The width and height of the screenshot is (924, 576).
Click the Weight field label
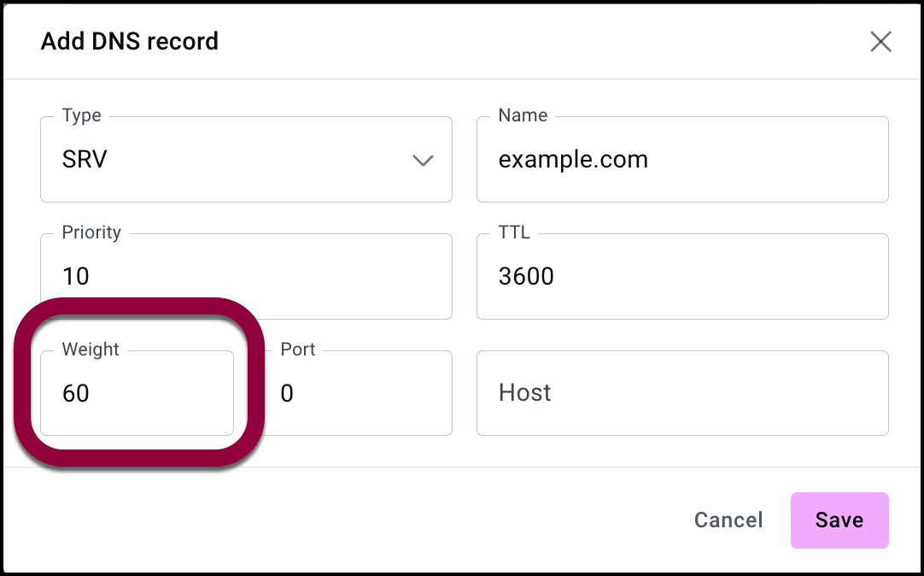click(x=91, y=350)
